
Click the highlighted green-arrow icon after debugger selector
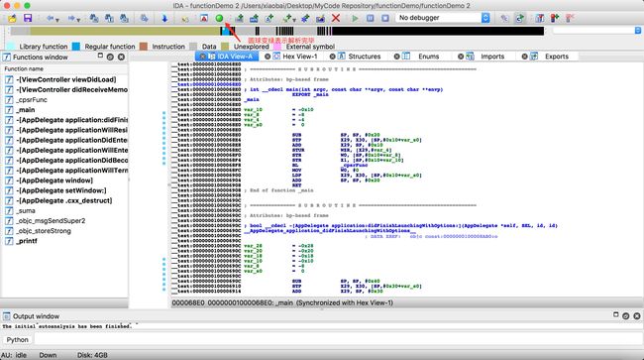pos(520,18)
